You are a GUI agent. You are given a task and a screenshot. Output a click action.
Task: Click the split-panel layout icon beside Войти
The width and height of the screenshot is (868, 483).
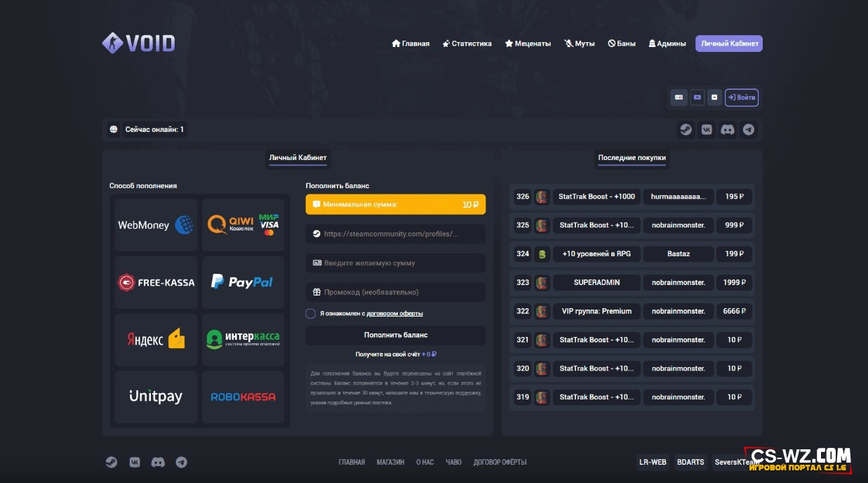(x=679, y=98)
